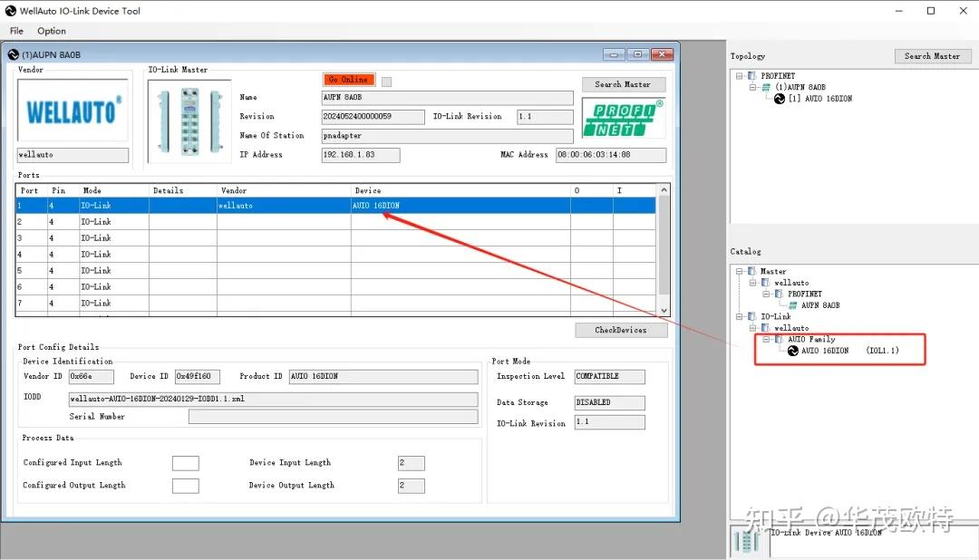Click the Ports table scroll down arrow
979x560 pixels.
pos(664,310)
